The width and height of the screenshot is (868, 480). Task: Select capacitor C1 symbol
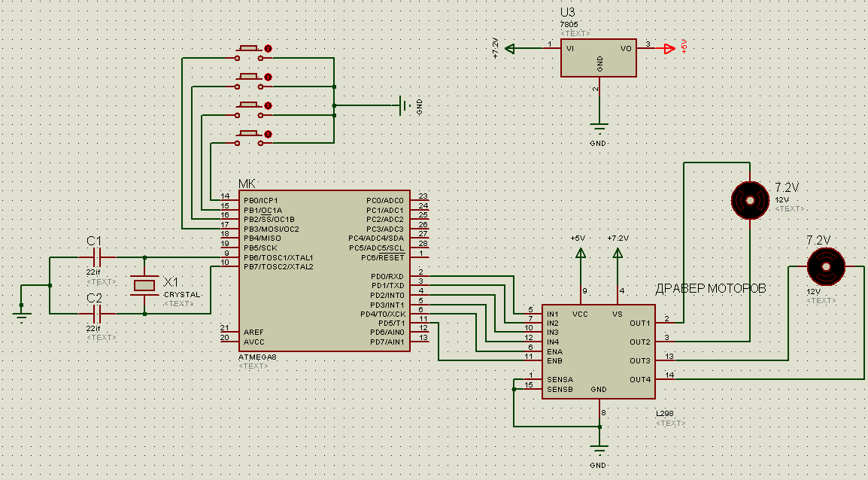(96, 257)
